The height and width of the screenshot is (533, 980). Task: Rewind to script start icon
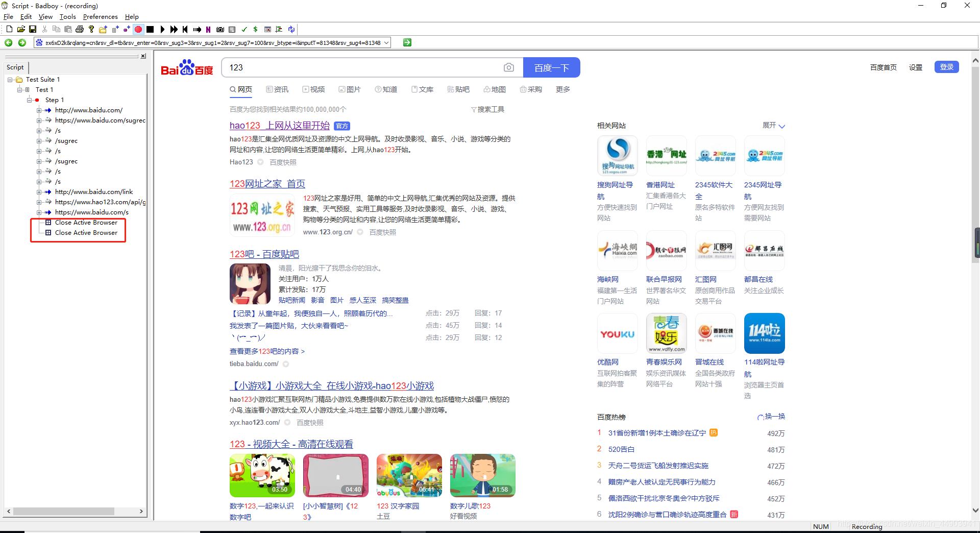point(185,29)
